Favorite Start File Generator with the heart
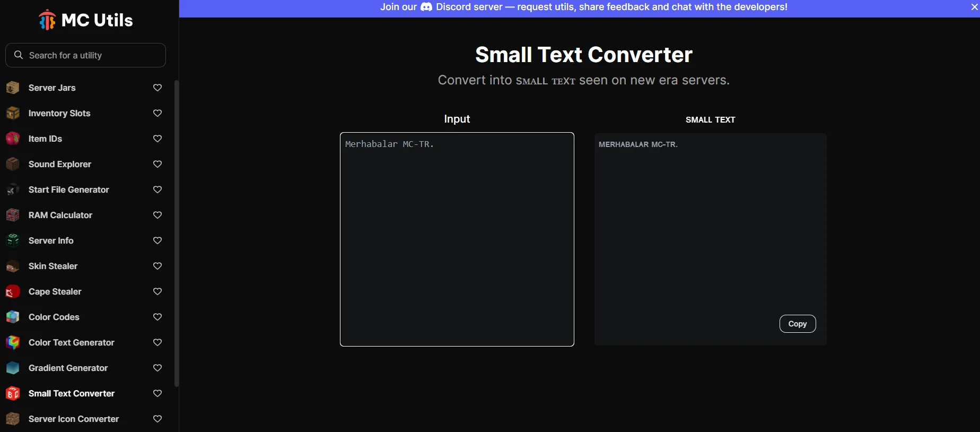This screenshot has height=432, width=980. (157, 189)
